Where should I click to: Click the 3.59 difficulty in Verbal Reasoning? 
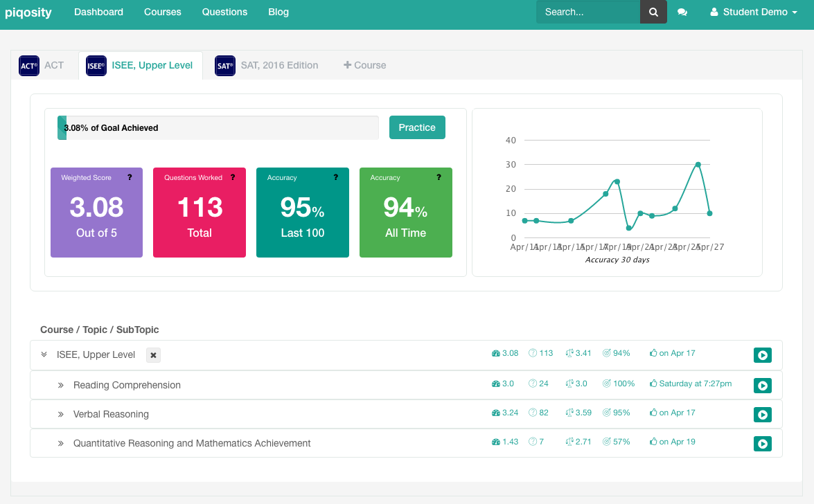coord(579,413)
